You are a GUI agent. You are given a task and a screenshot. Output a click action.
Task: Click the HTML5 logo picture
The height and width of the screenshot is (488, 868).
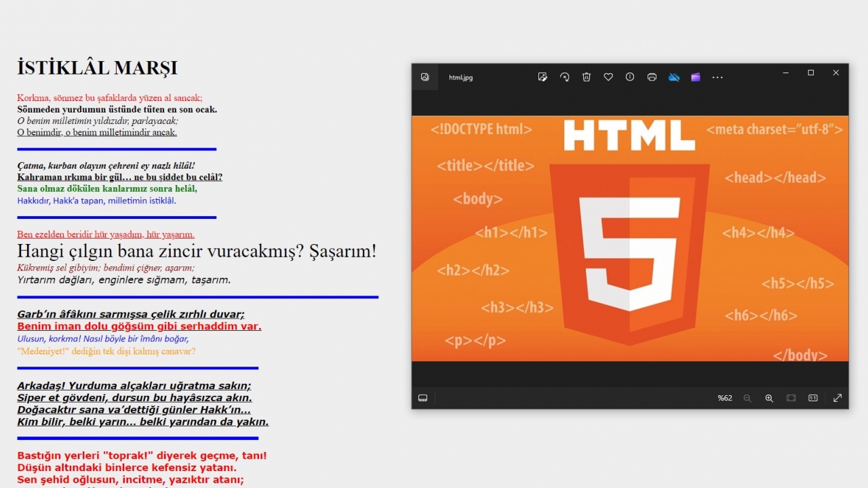(x=630, y=239)
